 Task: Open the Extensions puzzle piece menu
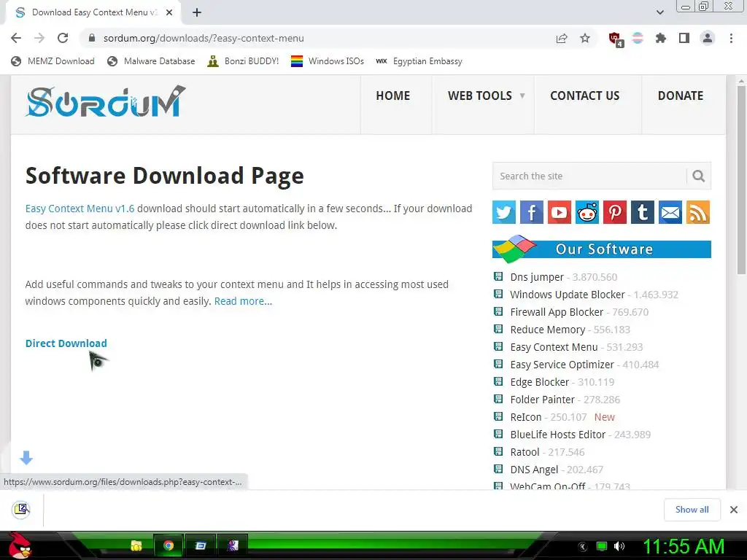661,38
